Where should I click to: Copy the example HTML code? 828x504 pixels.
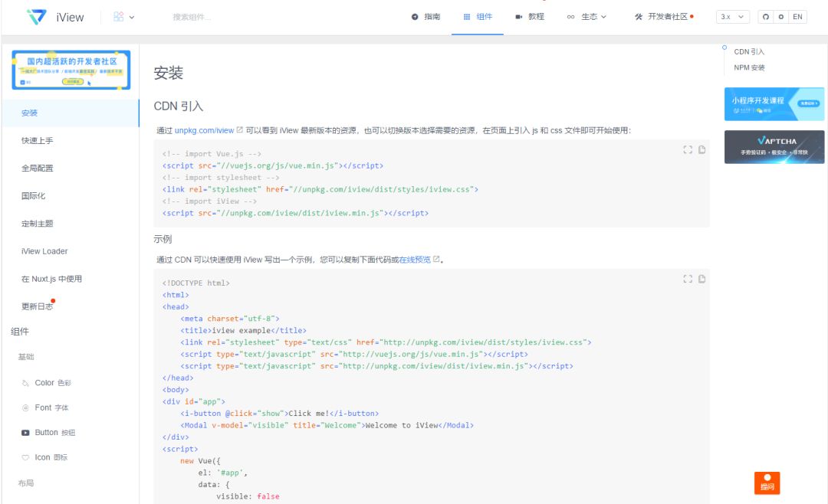pyautogui.click(x=701, y=279)
